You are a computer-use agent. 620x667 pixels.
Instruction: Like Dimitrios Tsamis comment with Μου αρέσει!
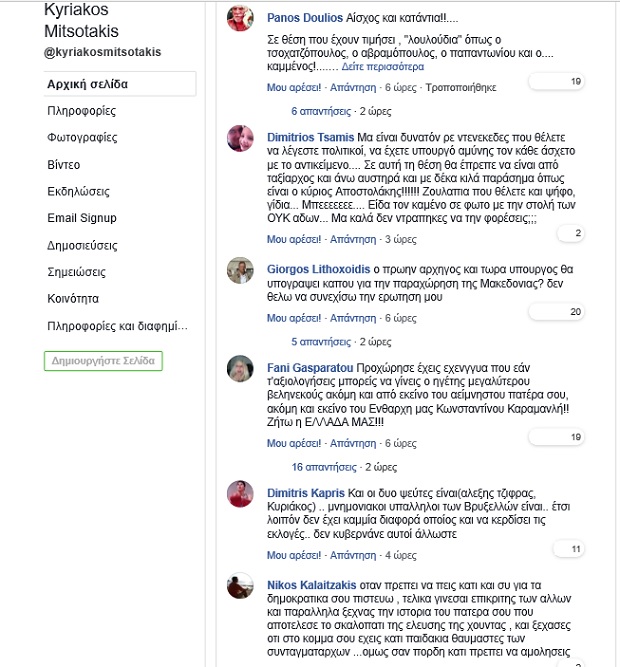point(293,240)
